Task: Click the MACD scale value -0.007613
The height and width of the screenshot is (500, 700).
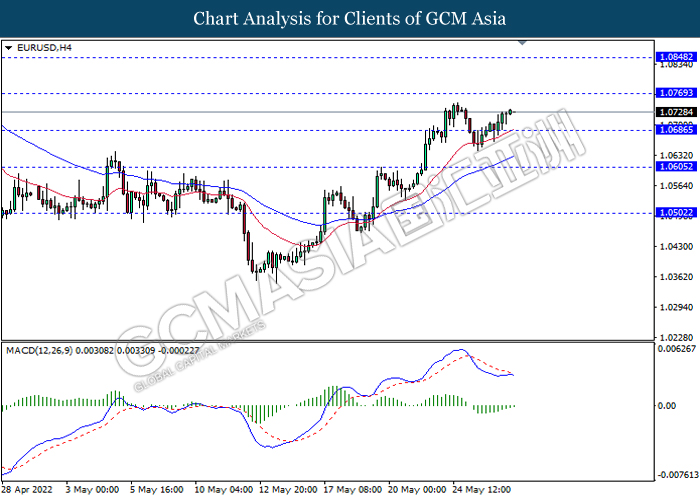Action: click(x=677, y=475)
